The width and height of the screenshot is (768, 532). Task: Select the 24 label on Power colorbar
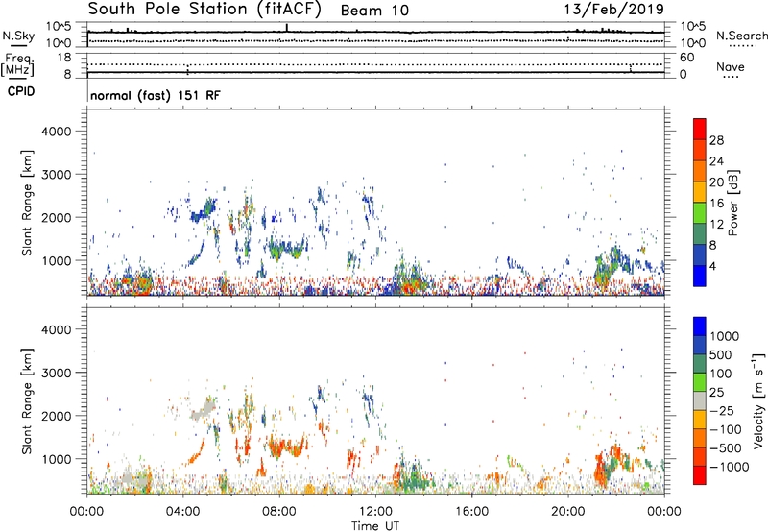pyautogui.click(x=716, y=161)
